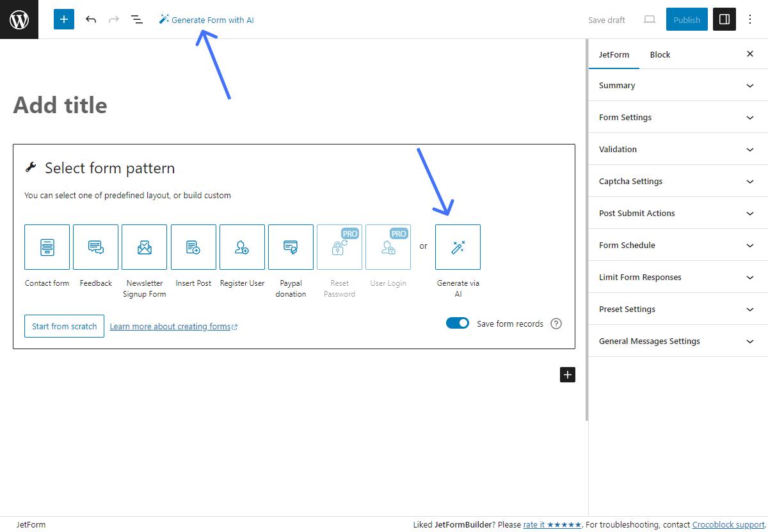
Task: Click the WordPress logo icon
Action: click(19, 20)
